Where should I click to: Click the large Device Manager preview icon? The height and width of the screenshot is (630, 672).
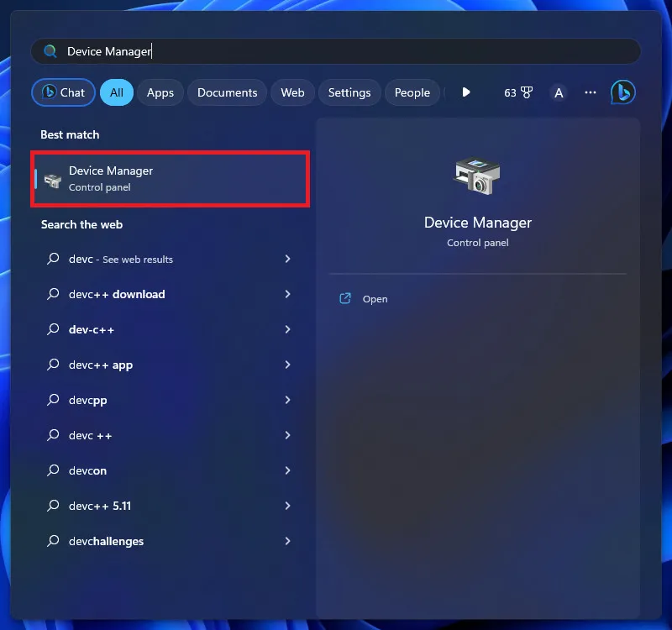click(477, 176)
